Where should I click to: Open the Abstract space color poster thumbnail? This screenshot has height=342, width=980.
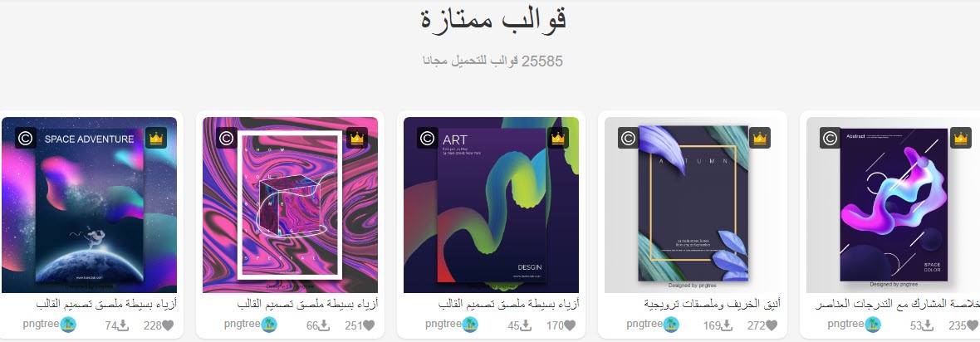893,205
